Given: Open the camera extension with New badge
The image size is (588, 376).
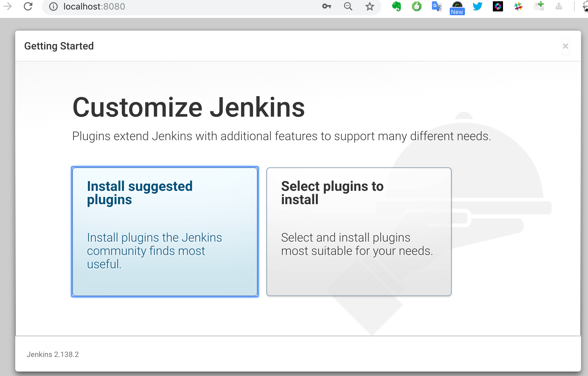Looking at the screenshot, I should pyautogui.click(x=457, y=6).
